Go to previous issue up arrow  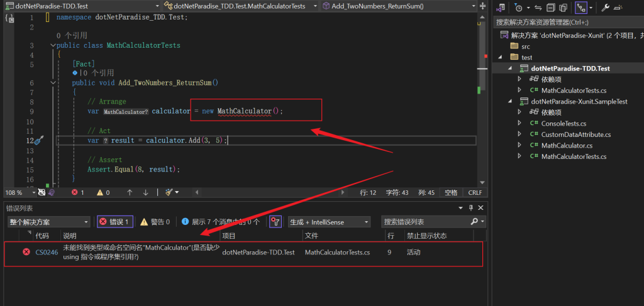[x=130, y=192]
